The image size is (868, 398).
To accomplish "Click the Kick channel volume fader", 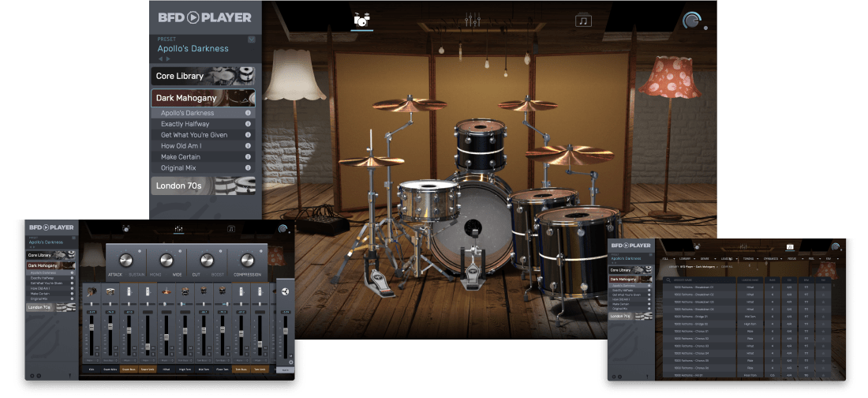I will tap(92, 327).
